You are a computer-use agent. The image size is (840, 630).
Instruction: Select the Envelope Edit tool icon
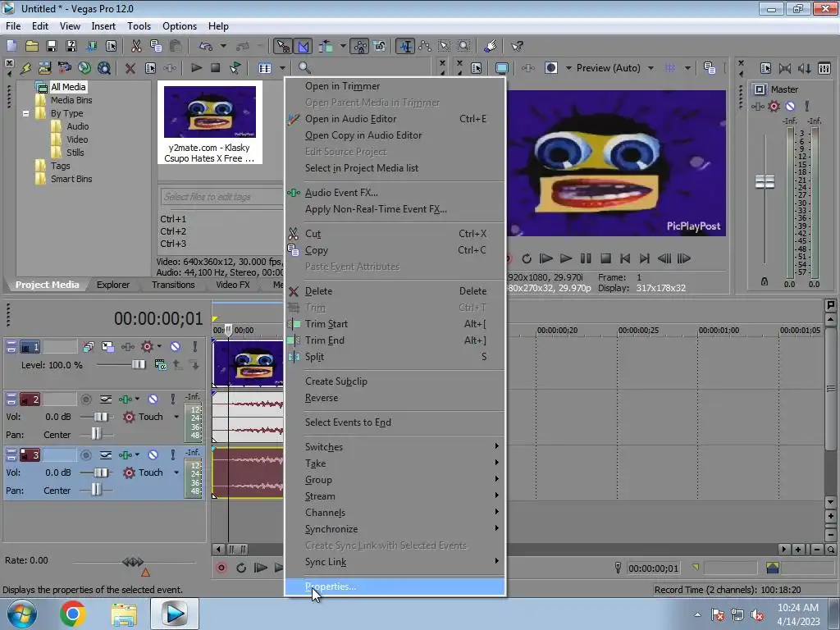[425, 46]
